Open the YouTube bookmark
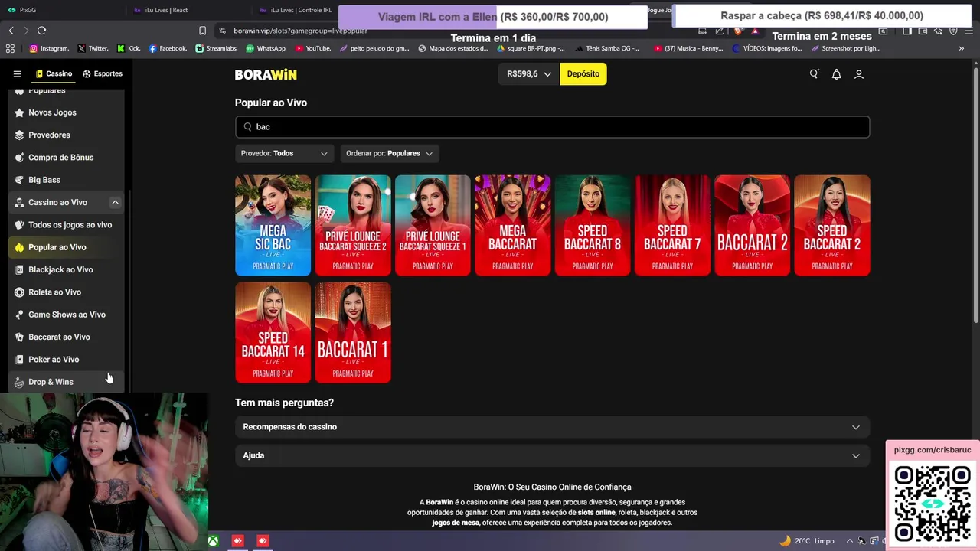The height and width of the screenshot is (551, 980). pyautogui.click(x=313, y=48)
